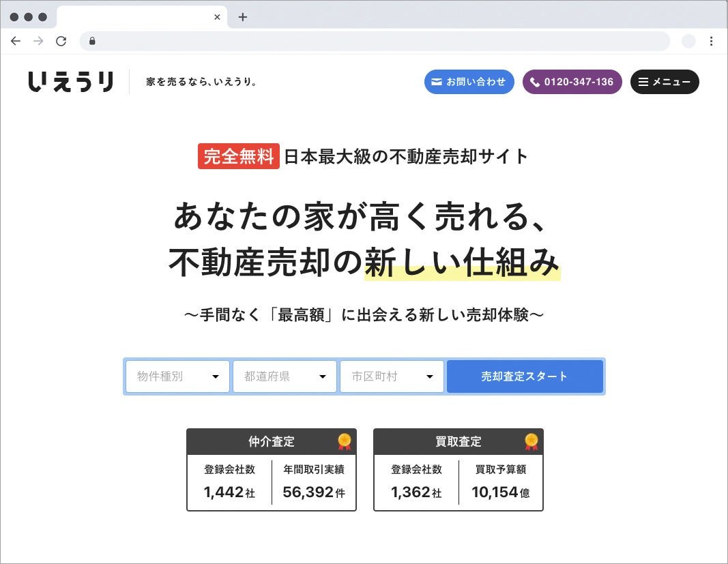Click the browser forward arrow
The image size is (728, 564).
tap(38, 41)
